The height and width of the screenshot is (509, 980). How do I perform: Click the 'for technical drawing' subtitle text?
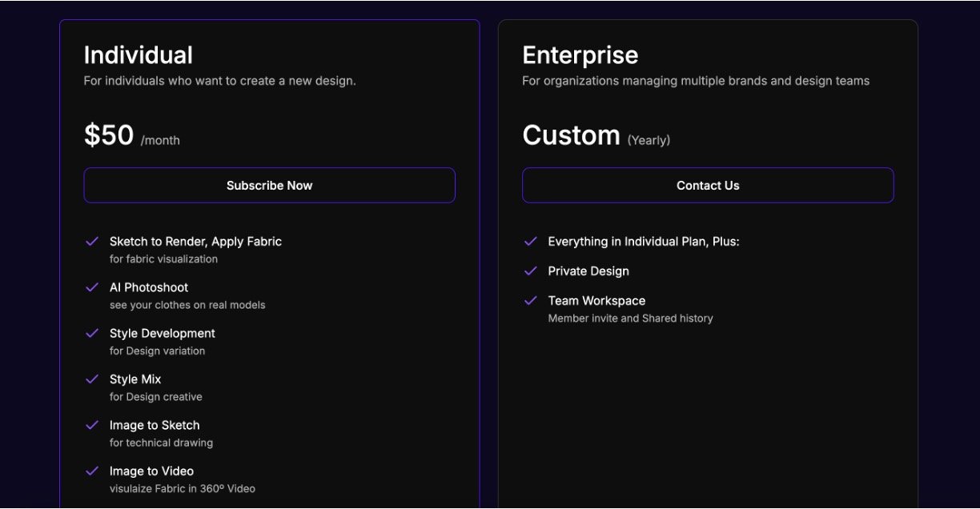point(161,443)
